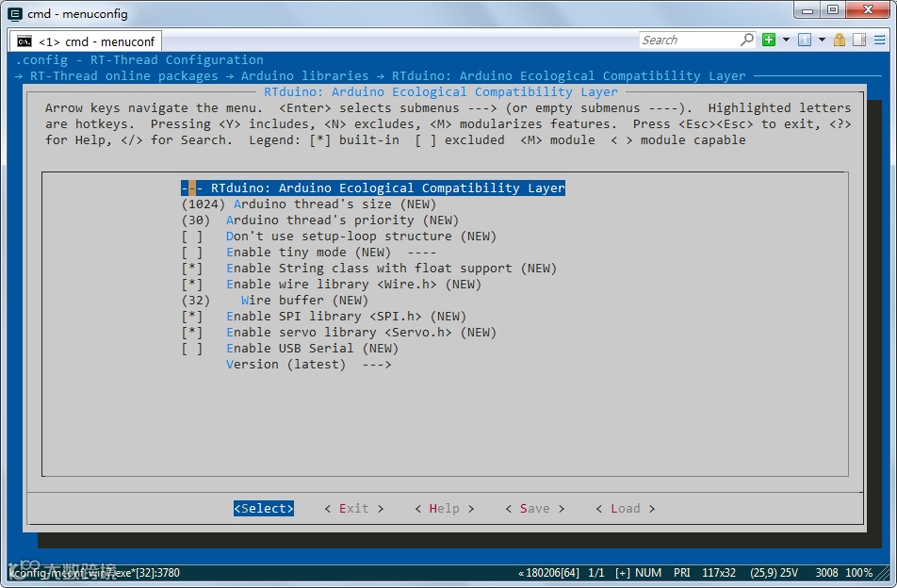897x588 pixels.
Task: Select the highlighted RTduino Compatibility Layer row
Action: [x=373, y=188]
